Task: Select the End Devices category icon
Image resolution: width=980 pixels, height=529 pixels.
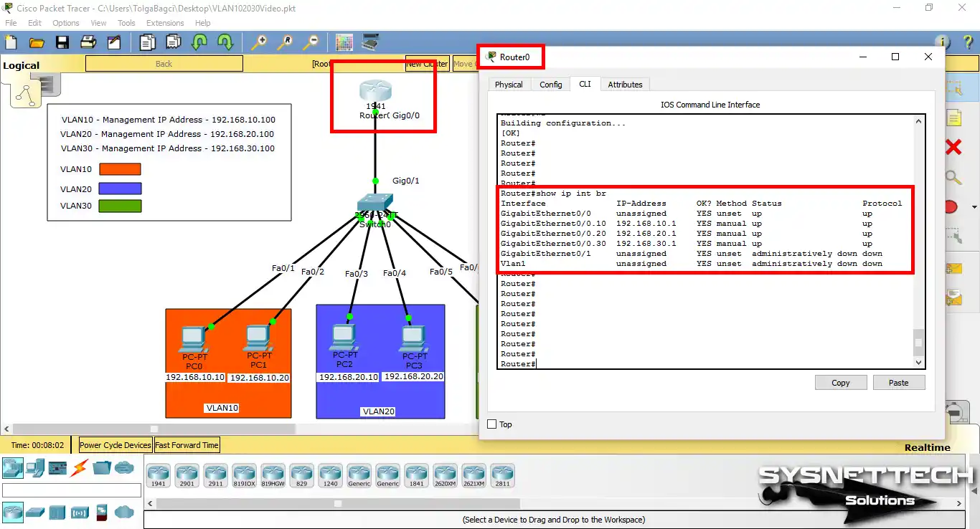Action: [35, 468]
